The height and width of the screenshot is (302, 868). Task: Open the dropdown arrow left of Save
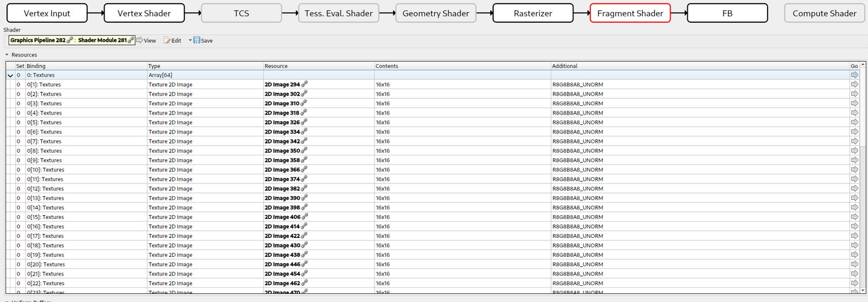click(190, 40)
